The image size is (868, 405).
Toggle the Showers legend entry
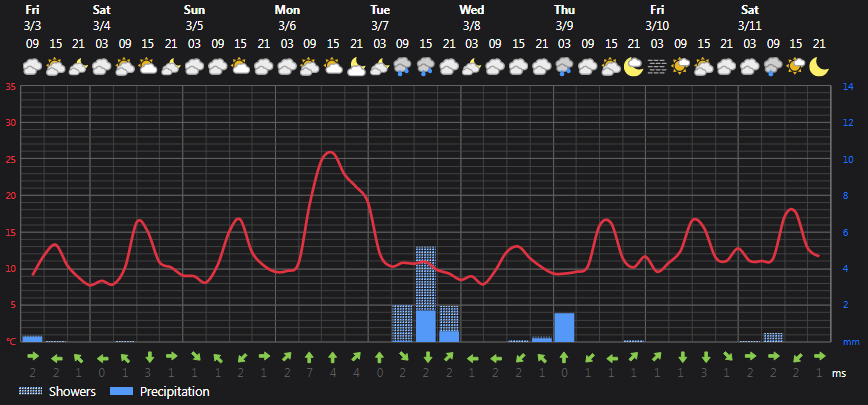point(57,392)
